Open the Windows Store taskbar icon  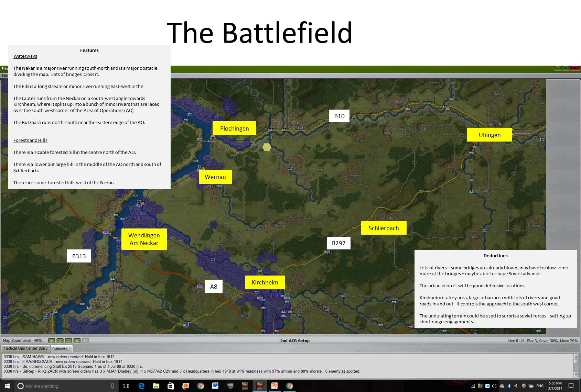tap(171, 386)
